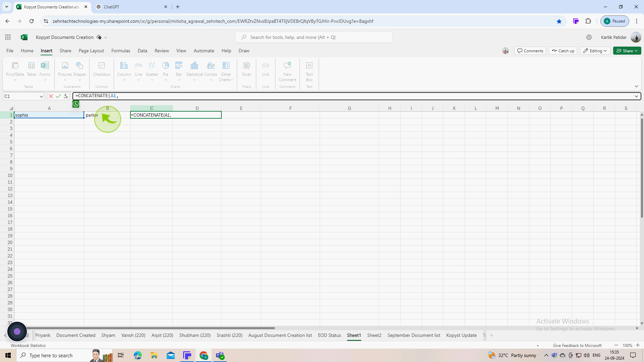Open the document title dropdown chevron

(x=106, y=38)
